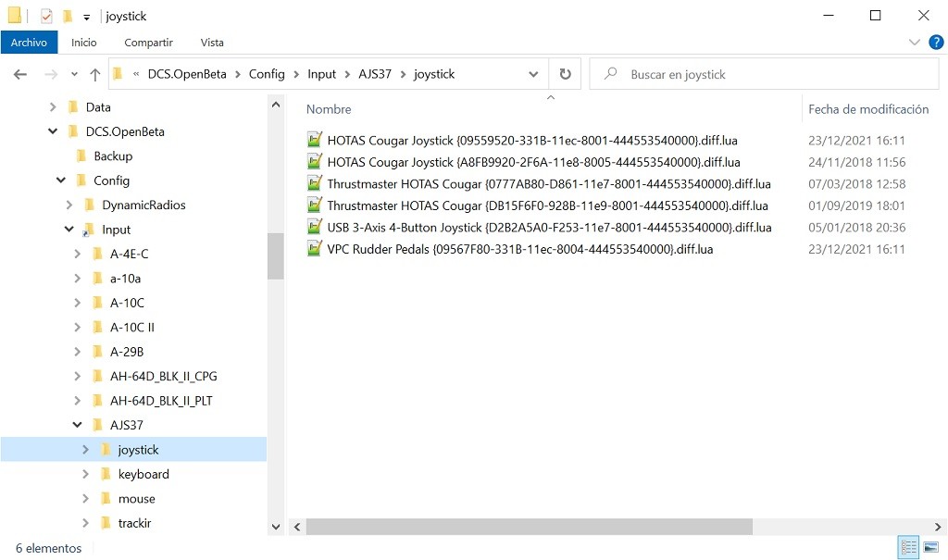Click DCS.OpenBeta in the address bar
The image size is (948, 560).
click(187, 74)
